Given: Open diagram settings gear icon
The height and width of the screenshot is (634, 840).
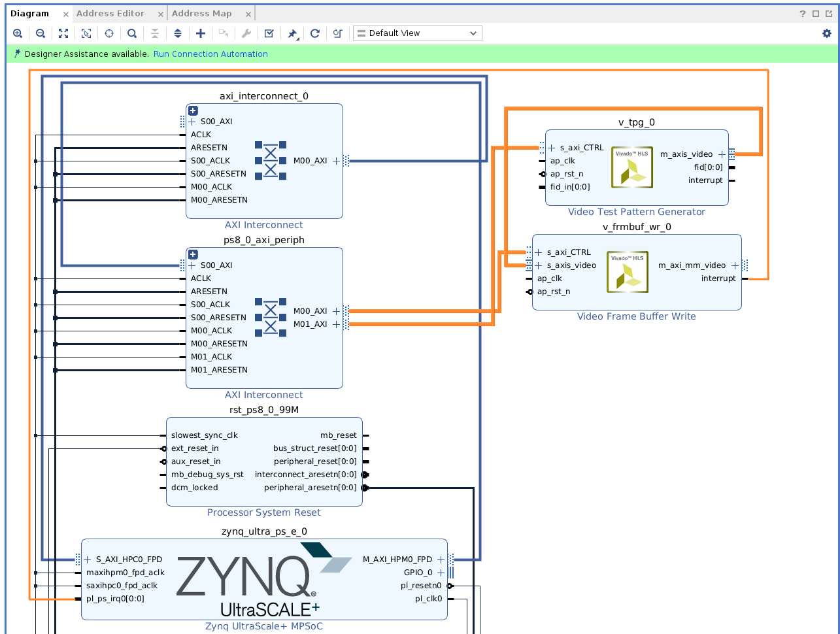Looking at the screenshot, I should point(827,33).
